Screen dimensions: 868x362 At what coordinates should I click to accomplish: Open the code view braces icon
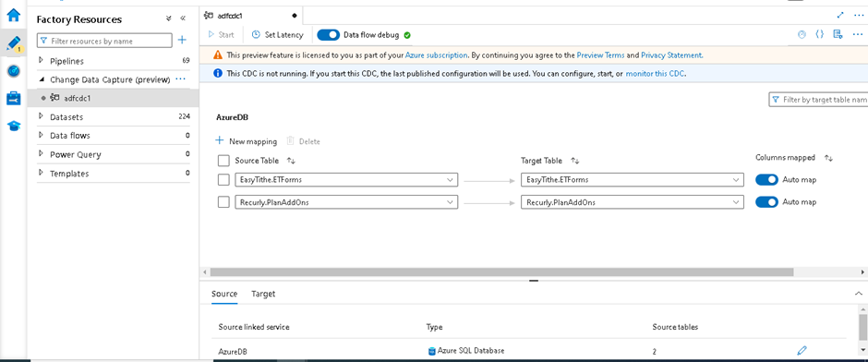coord(820,34)
